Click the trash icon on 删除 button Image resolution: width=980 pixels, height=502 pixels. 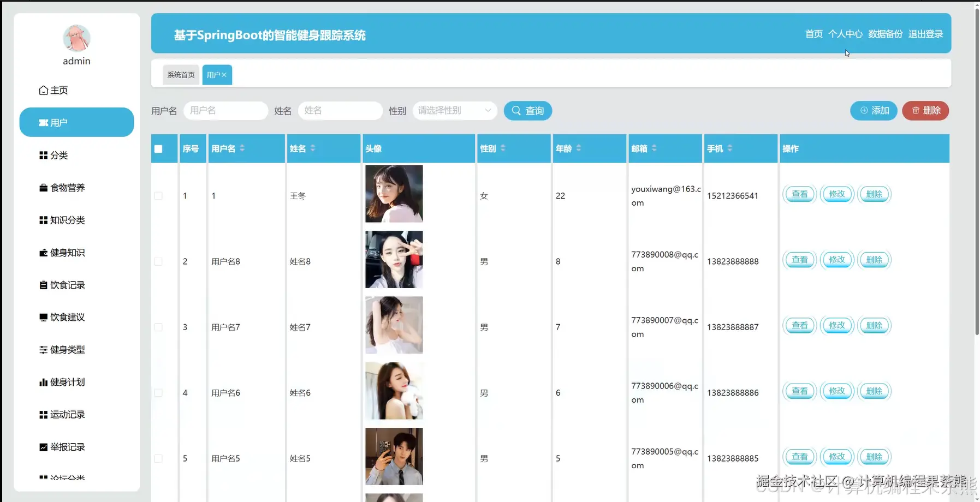[x=916, y=110]
